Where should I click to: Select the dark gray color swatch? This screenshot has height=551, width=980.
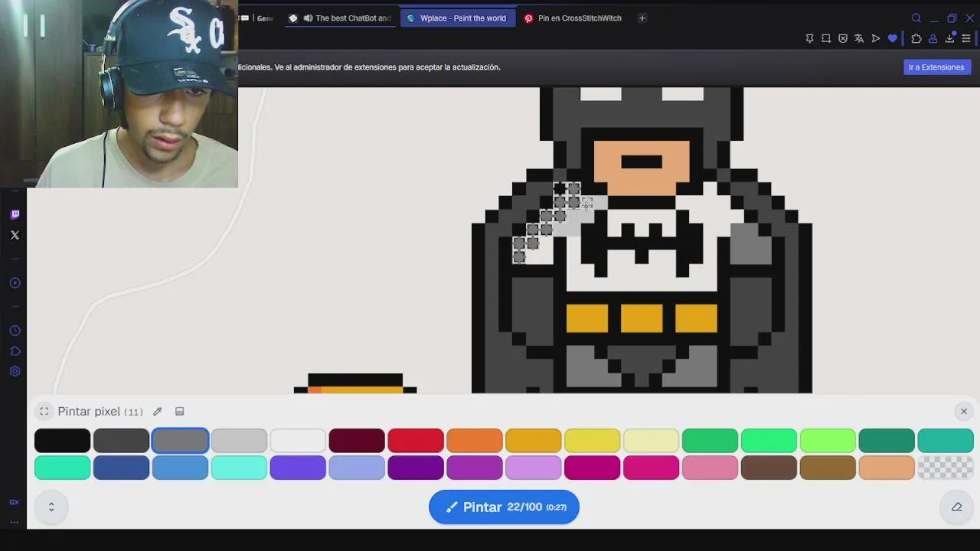pos(121,441)
